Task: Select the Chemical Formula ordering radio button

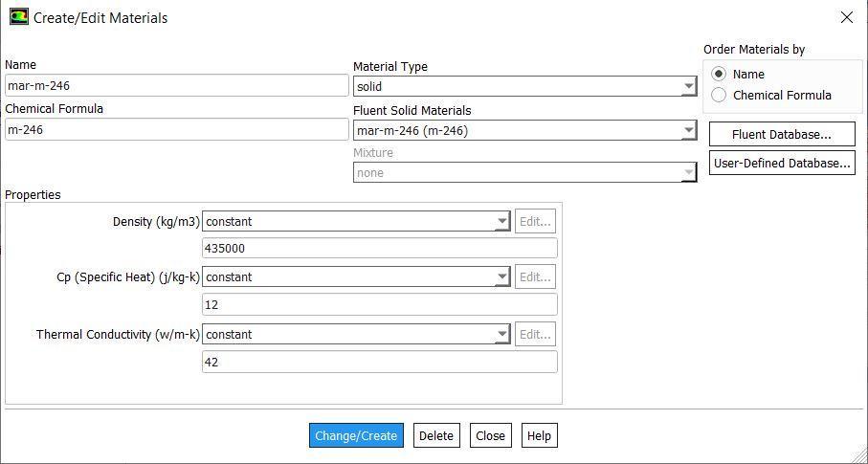Action: 719,96
